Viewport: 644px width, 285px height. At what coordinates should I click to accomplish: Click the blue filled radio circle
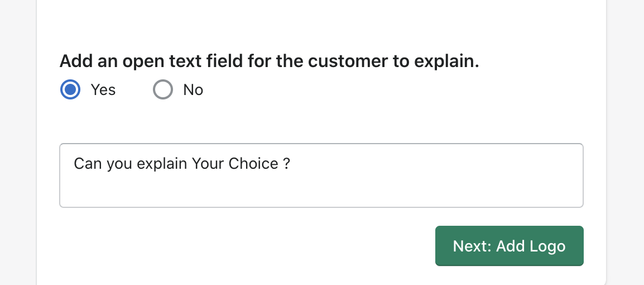click(70, 89)
